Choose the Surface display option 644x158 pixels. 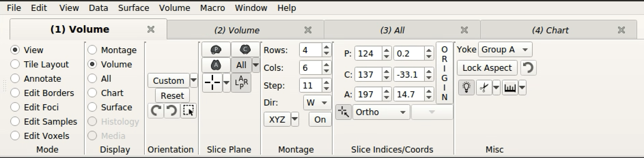click(92, 107)
